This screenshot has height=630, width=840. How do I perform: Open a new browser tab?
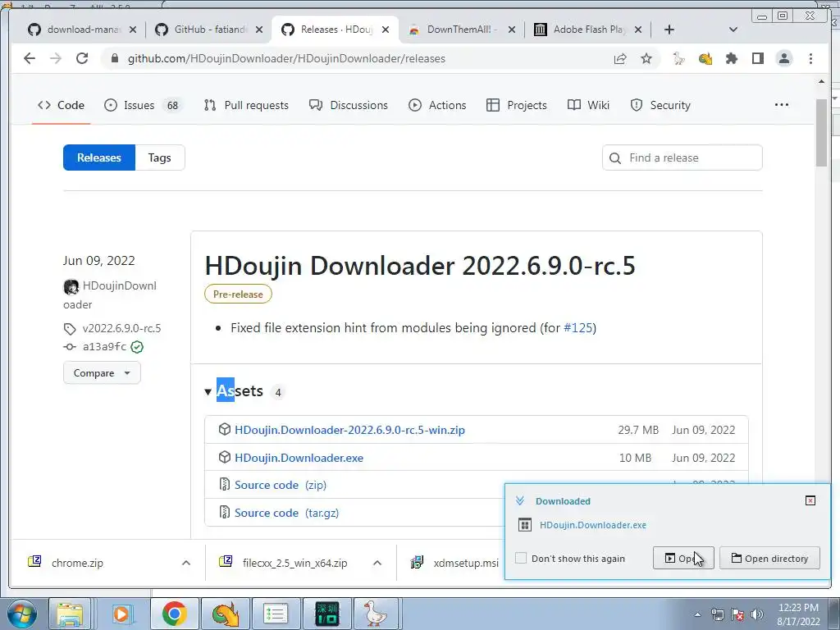(x=669, y=30)
